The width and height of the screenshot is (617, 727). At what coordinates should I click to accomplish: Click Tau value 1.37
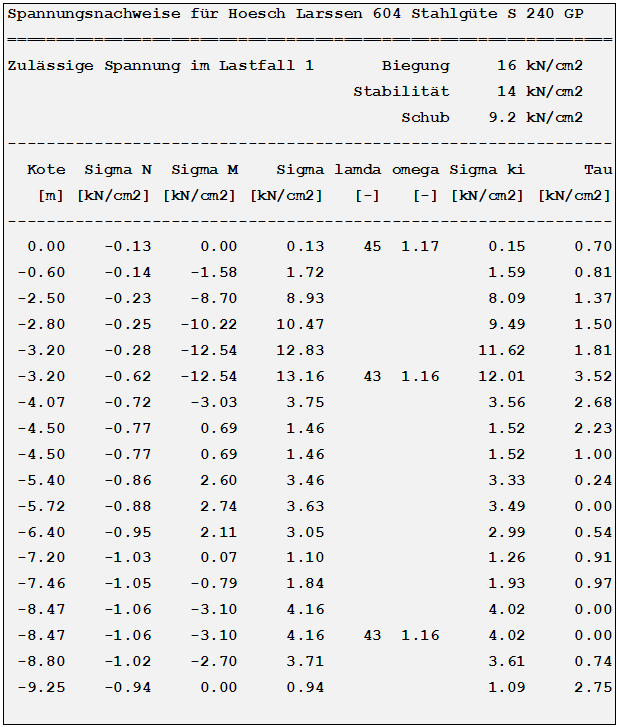(x=593, y=298)
